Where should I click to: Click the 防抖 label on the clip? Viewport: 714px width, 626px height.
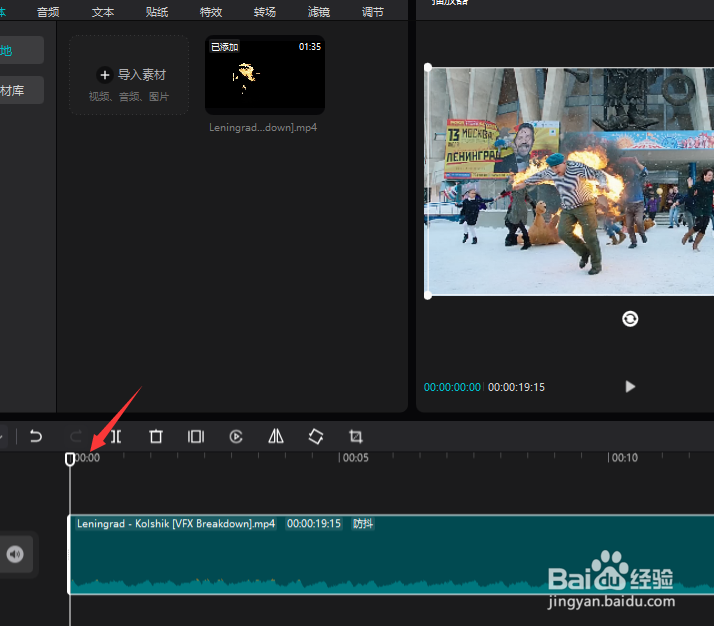363,524
